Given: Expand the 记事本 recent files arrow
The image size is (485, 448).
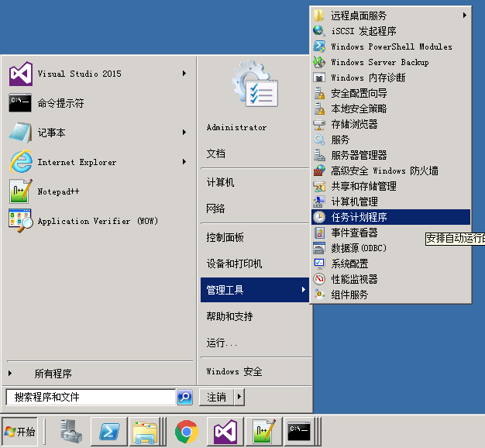Looking at the screenshot, I should click(184, 132).
